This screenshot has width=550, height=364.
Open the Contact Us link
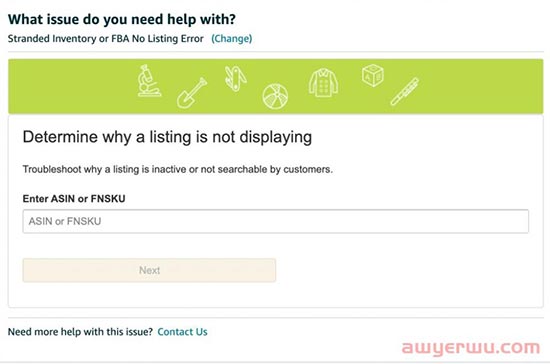pyautogui.click(x=182, y=332)
